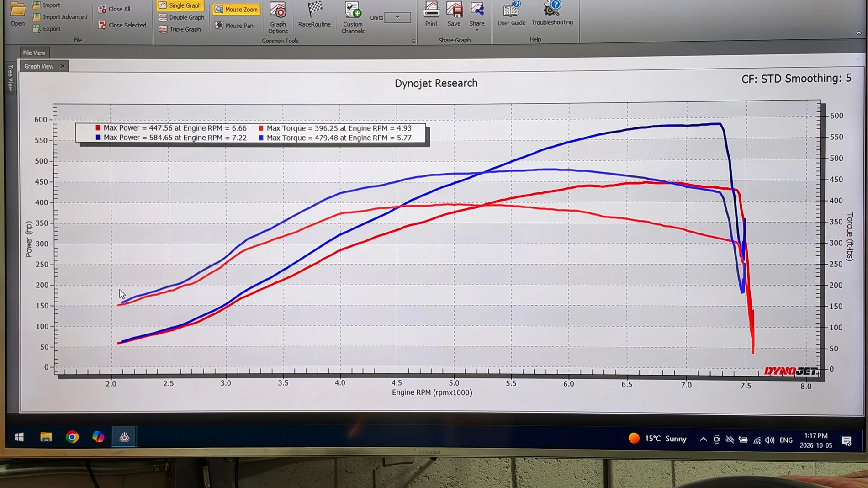The image size is (868, 488).
Task: Click Close Selected
Action: pos(122,25)
